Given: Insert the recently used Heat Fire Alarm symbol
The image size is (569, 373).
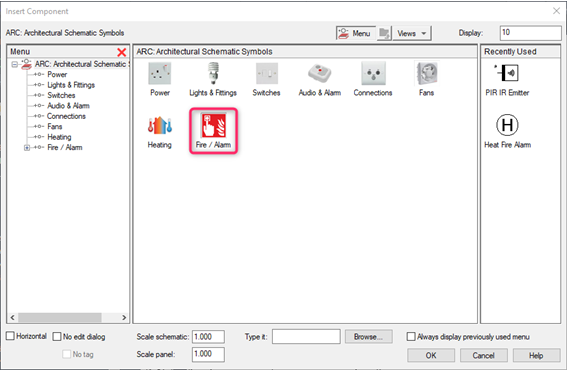Looking at the screenshot, I should (507, 125).
